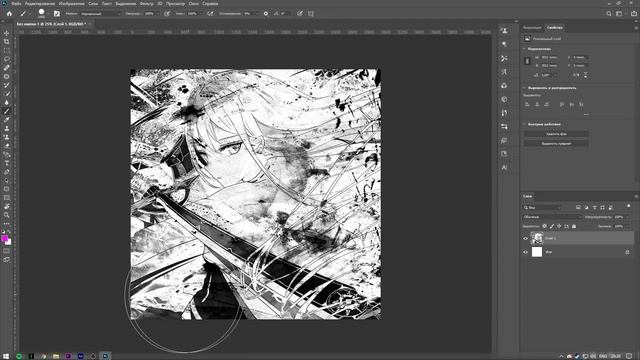Open the Окно menu
This screenshot has height=360, width=640.
[193, 3]
